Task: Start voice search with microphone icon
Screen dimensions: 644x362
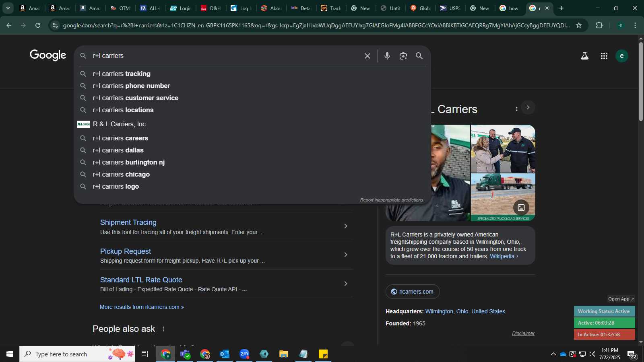Action: pyautogui.click(x=387, y=56)
